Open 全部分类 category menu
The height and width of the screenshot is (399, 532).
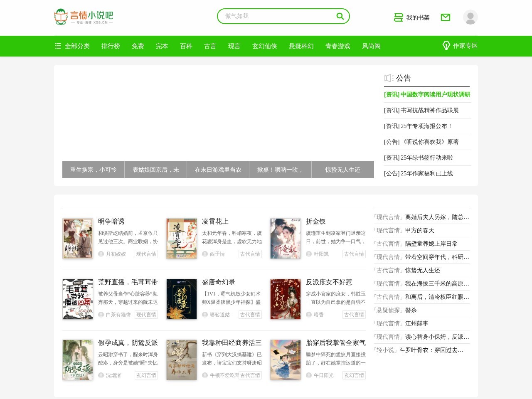point(77,46)
